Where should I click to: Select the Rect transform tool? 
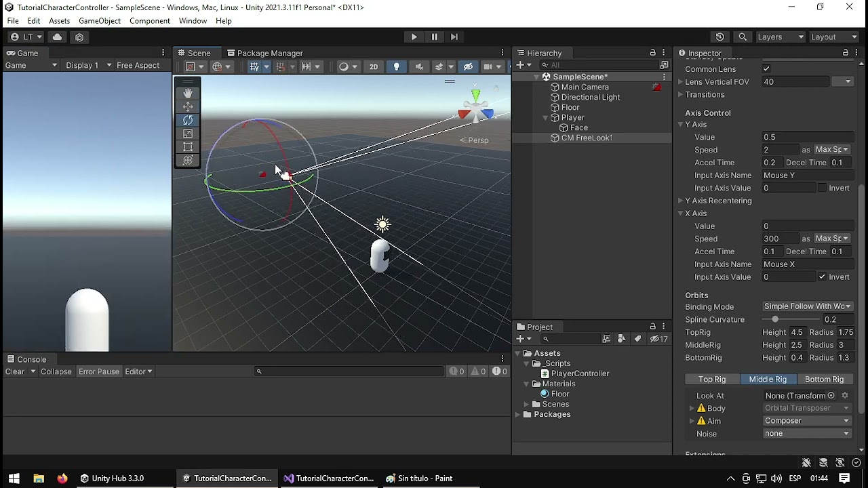[x=188, y=147]
